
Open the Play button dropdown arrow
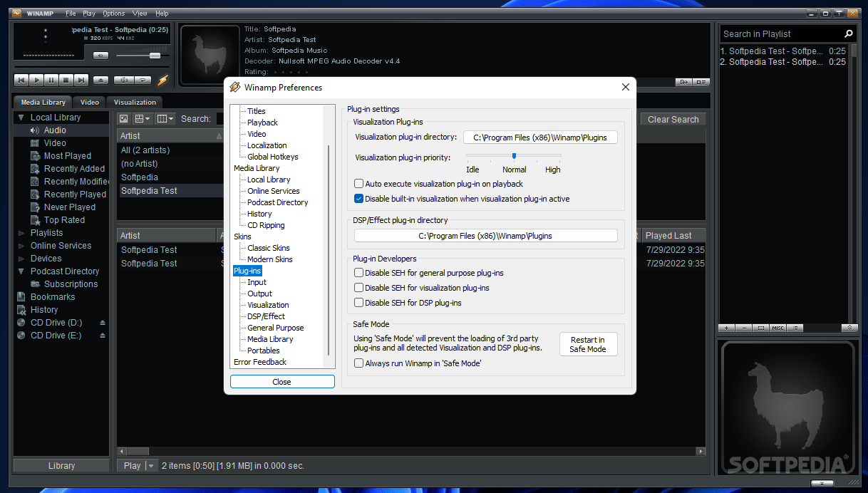(x=150, y=466)
